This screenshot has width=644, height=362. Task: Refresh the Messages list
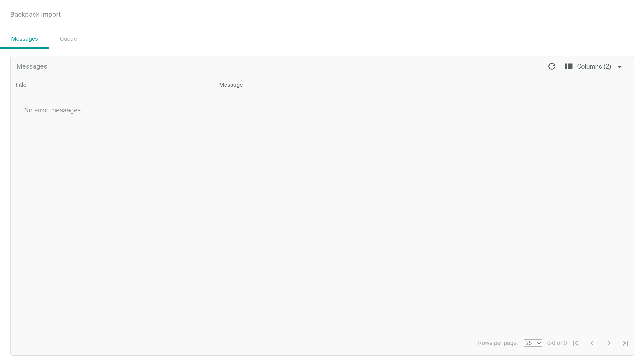click(x=552, y=66)
